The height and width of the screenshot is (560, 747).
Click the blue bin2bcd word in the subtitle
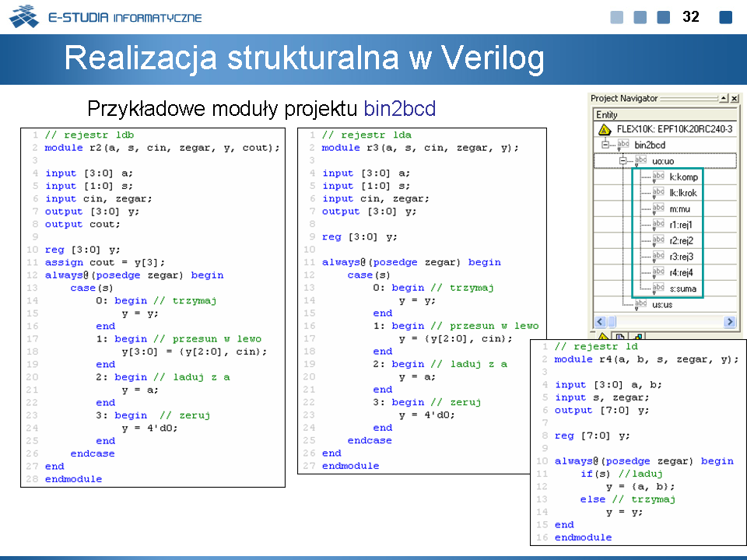click(x=400, y=109)
